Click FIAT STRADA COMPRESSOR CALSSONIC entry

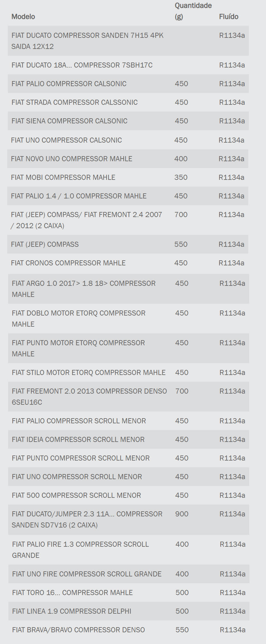click(74, 102)
